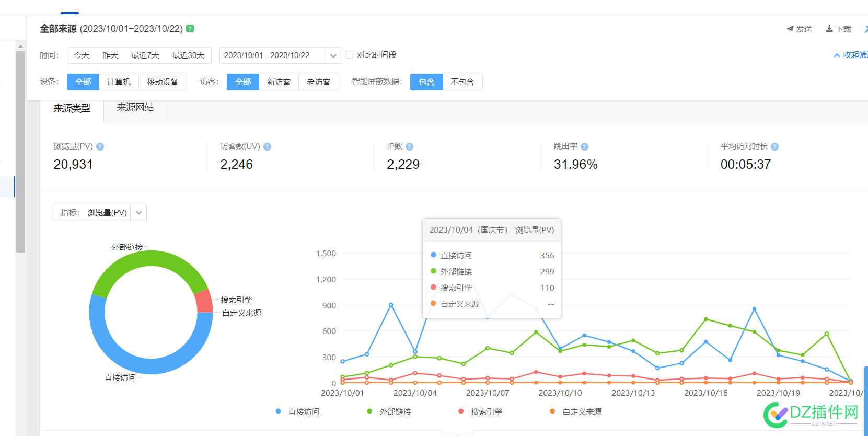This screenshot has height=436, width=868.
Task: Toggle 直接访问 legend dot below chart
Action: (x=279, y=411)
